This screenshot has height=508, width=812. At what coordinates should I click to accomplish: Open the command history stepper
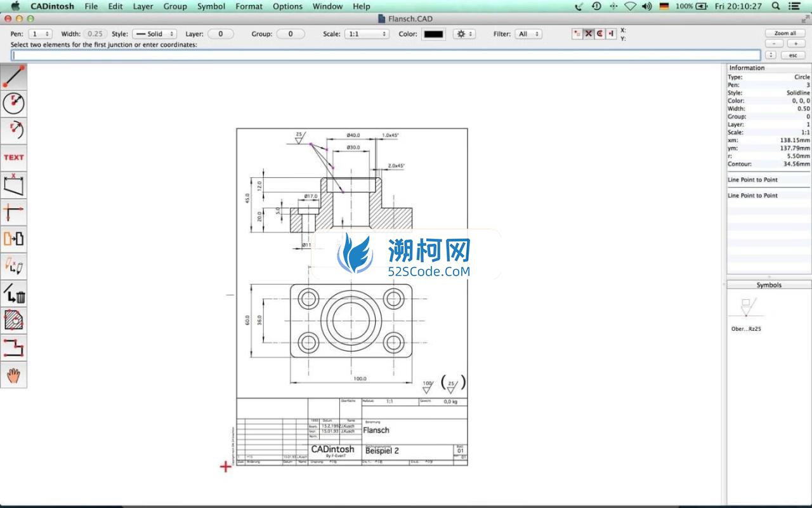click(771, 55)
